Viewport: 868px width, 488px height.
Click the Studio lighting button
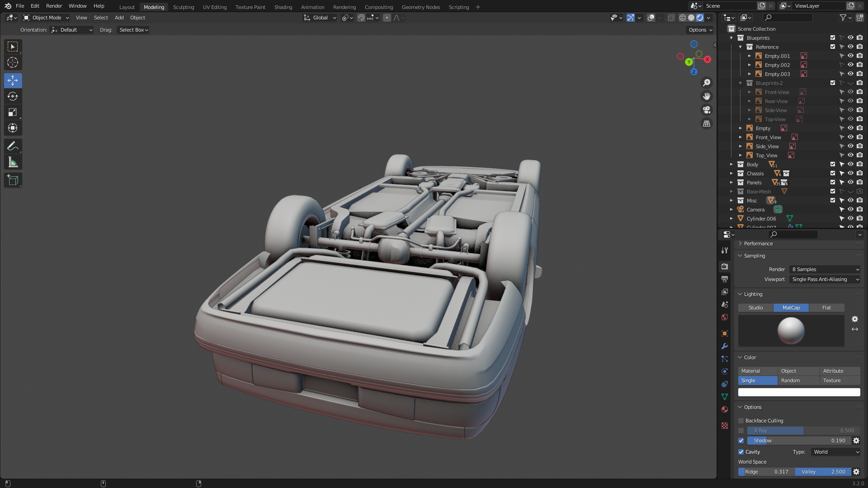click(755, 308)
